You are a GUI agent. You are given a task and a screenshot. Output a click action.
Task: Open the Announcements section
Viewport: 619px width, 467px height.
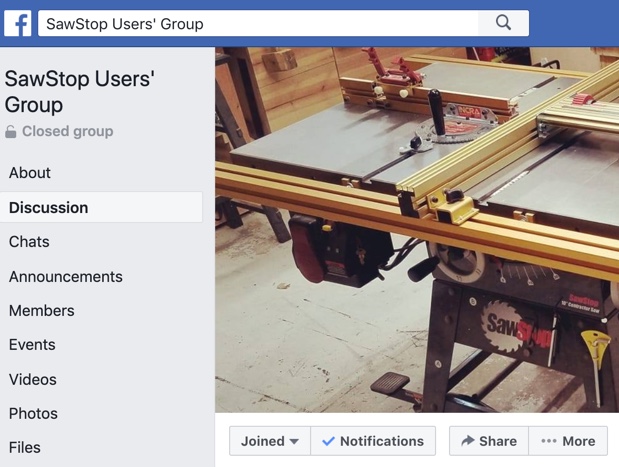pyautogui.click(x=66, y=276)
